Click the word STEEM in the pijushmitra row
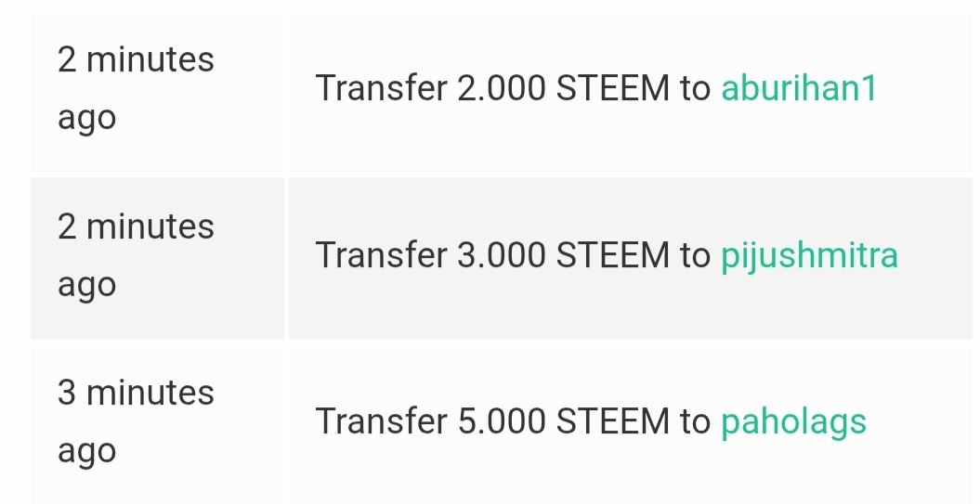980x504 pixels. click(612, 255)
